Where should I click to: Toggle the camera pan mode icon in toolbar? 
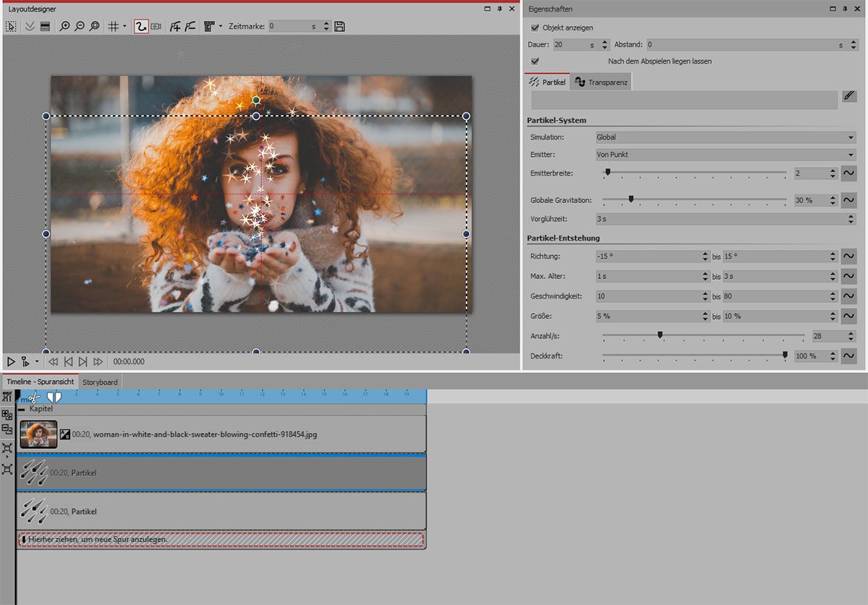coord(156,26)
